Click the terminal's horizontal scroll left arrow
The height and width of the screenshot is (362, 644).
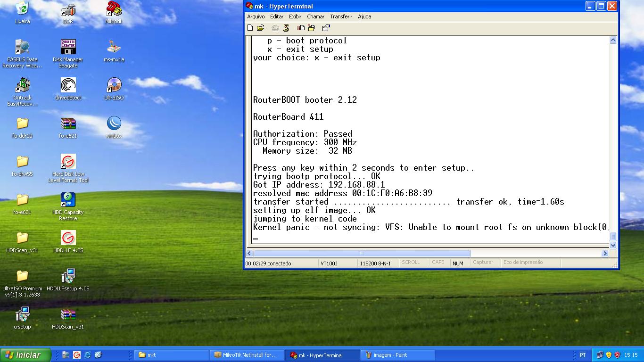point(249,253)
